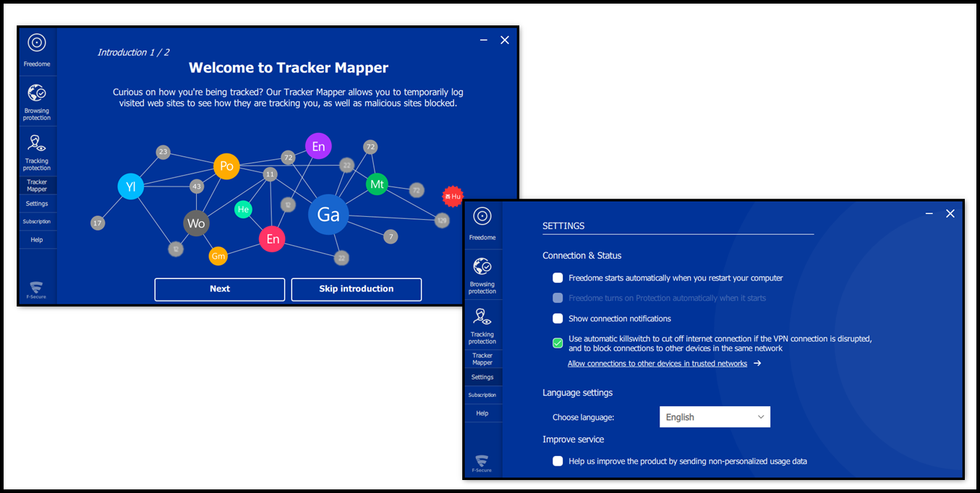Image resolution: width=980 pixels, height=493 pixels.
Task: Click the "Connection & Status" section heading
Action: (582, 256)
